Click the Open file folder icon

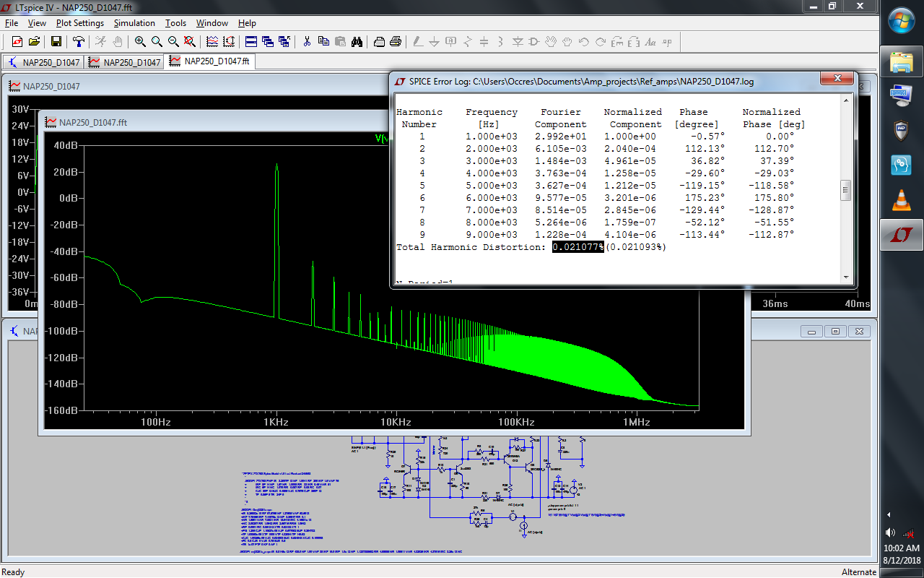pyautogui.click(x=34, y=41)
